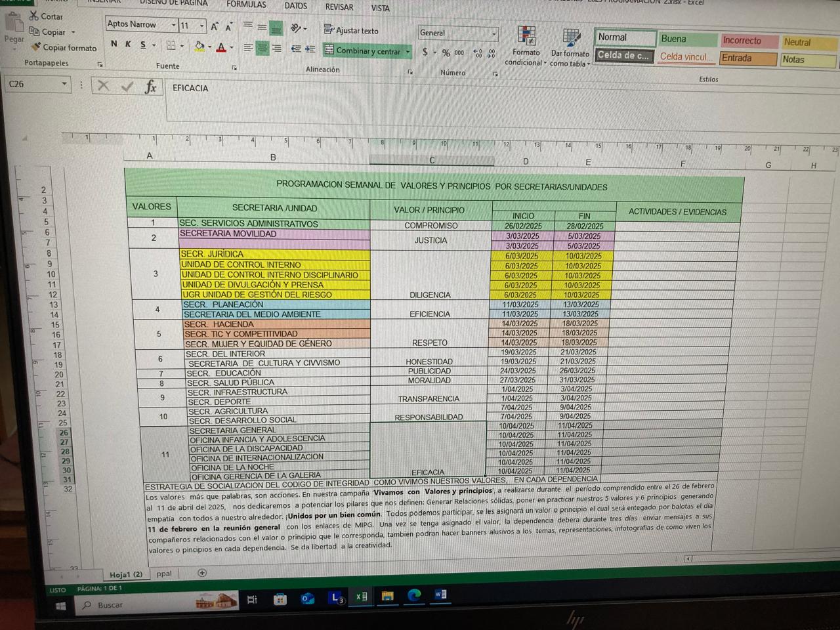Click the increase decimals icon
The height and width of the screenshot is (630, 840).
click(477, 53)
